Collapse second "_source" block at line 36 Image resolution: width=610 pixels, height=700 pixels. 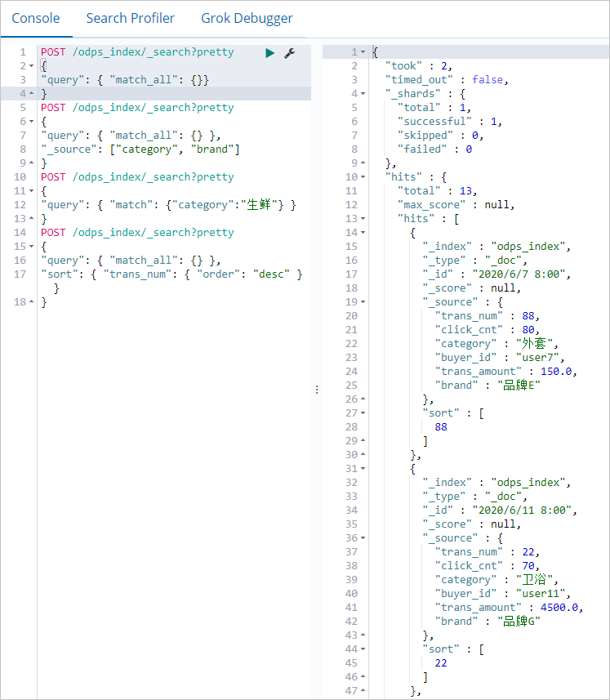pyautogui.click(x=363, y=538)
